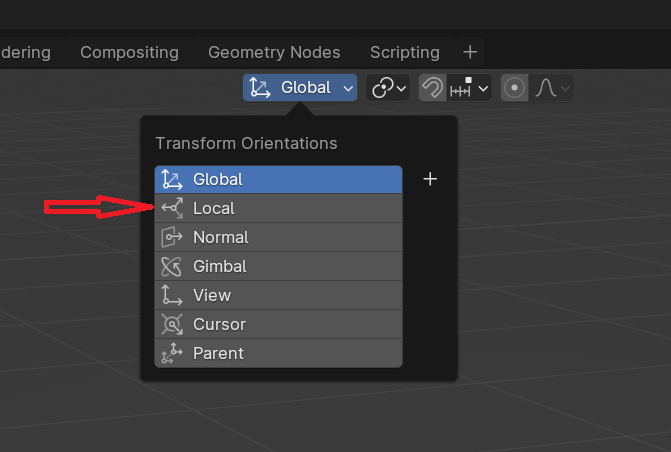The height and width of the screenshot is (452, 671).
Task: Toggle Proportional Editing circle icon
Action: pyautogui.click(x=514, y=88)
